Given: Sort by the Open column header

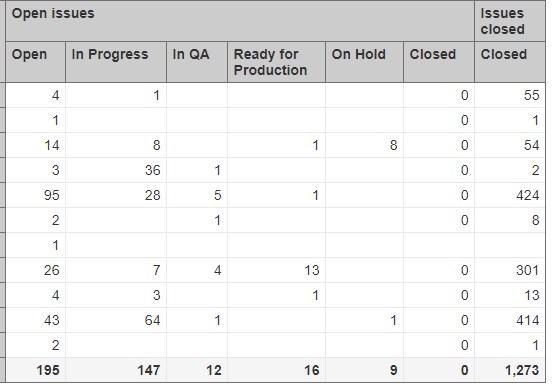Looking at the screenshot, I should pos(36,62).
